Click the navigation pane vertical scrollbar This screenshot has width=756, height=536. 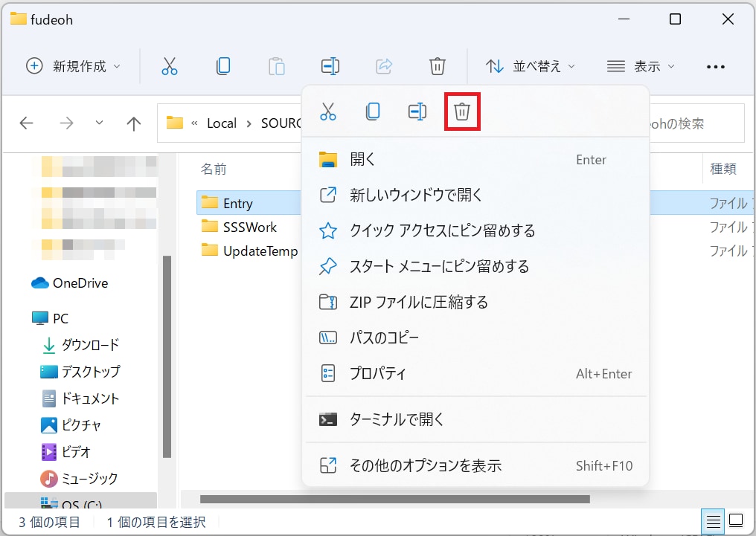pos(167,356)
